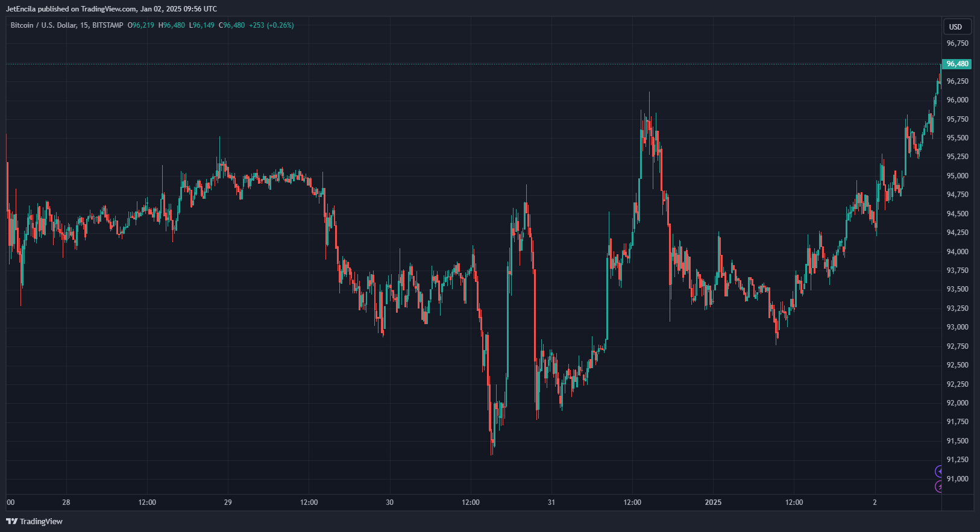Click the +253 (+0.26%) change value

click(x=271, y=25)
